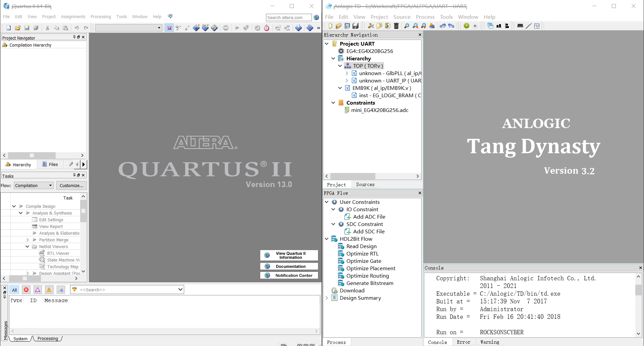Click the scissors Cut icon in Anlogic toolbar
Screen dimensions: 644x346
click(371, 26)
